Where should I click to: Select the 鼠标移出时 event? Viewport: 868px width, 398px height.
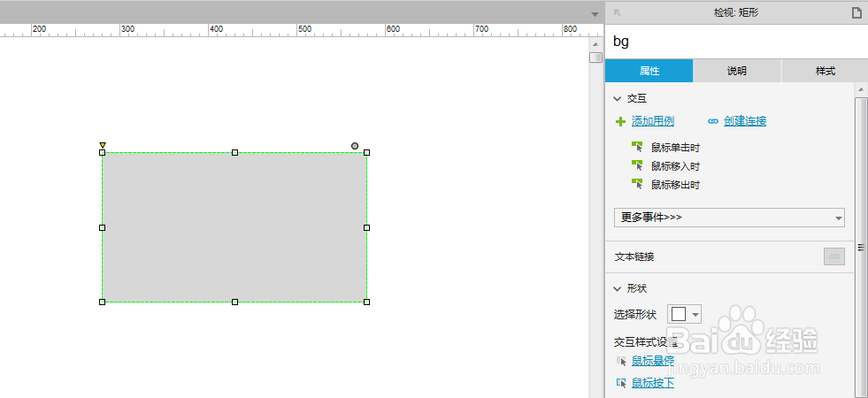[x=675, y=185]
